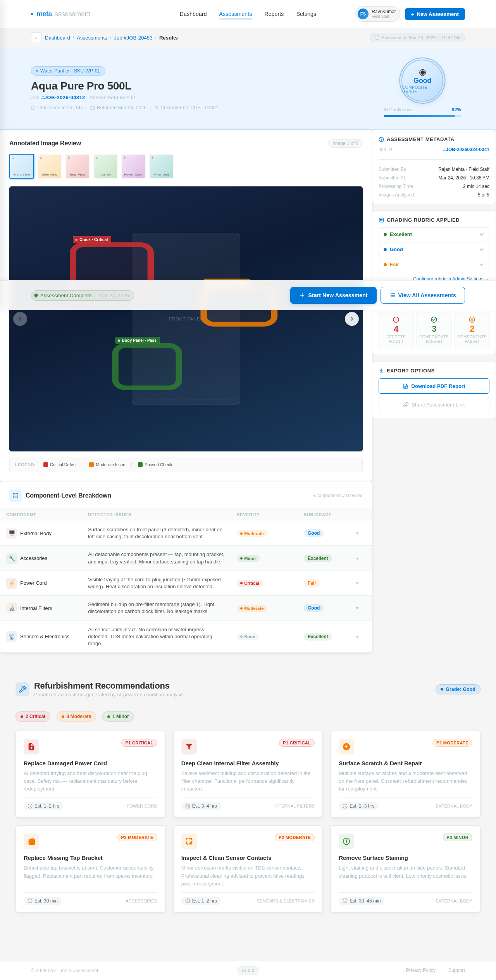
Task: Open the Settings nav tab
Action: click(306, 14)
